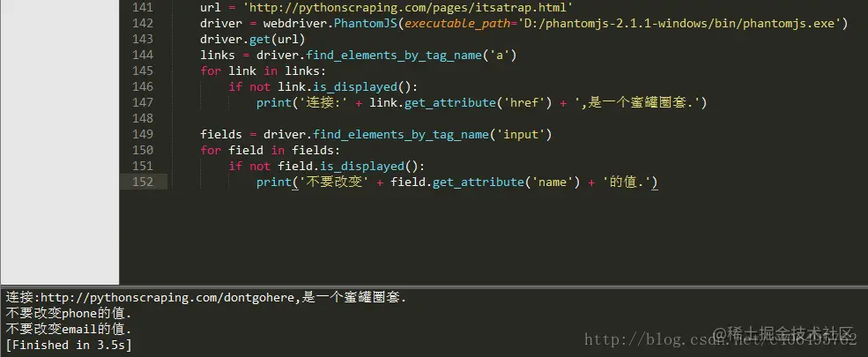Click highlighted line number 152
Image resolution: width=868 pixels, height=357 pixels.
click(143, 182)
